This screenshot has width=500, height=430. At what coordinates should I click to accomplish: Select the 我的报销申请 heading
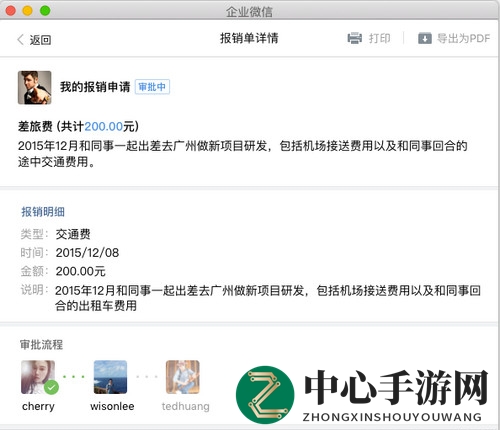coord(95,87)
